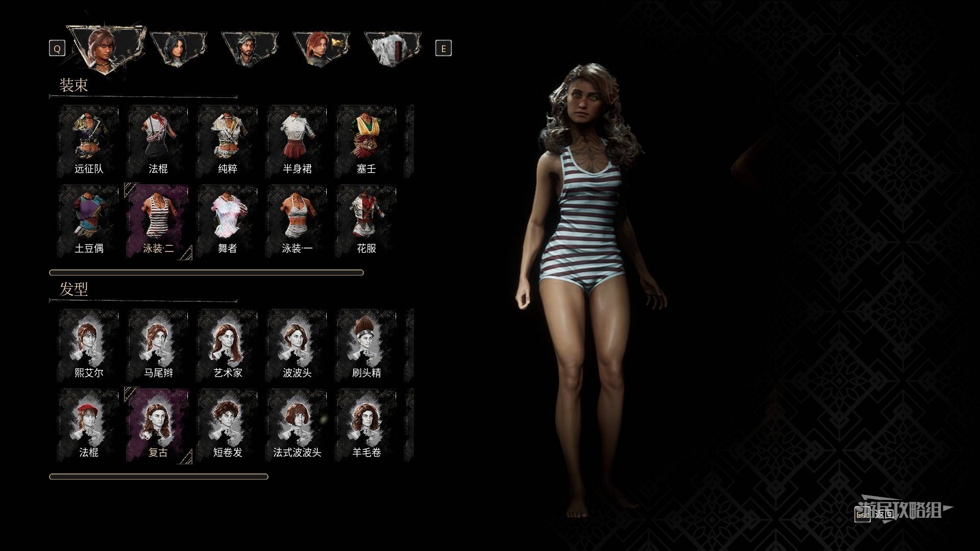Click the character preview model
Image resolution: width=980 pixels, height=551 pixels.
(x=591, y=291)
